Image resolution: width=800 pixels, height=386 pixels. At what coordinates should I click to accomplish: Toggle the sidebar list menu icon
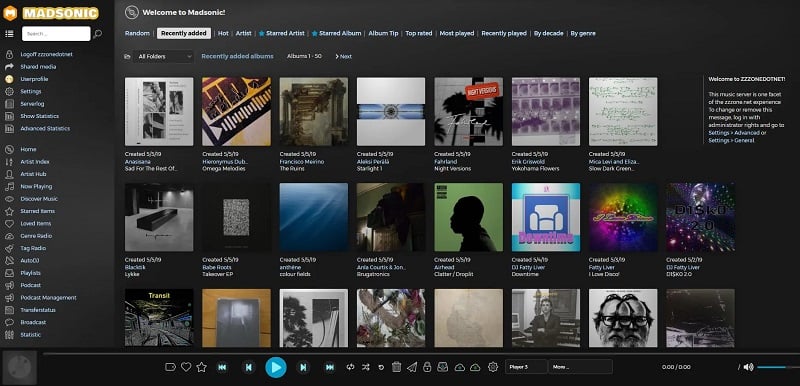(x=9, y=34)
